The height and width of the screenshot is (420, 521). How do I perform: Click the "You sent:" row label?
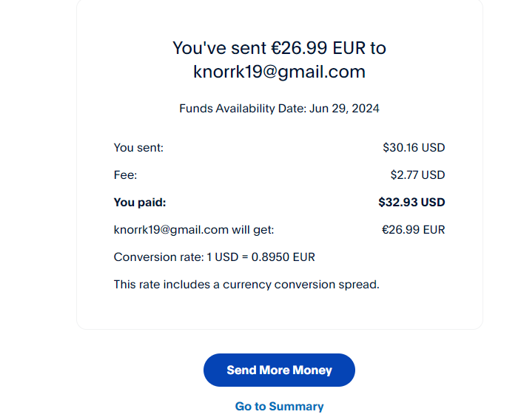tap(138, 148)
